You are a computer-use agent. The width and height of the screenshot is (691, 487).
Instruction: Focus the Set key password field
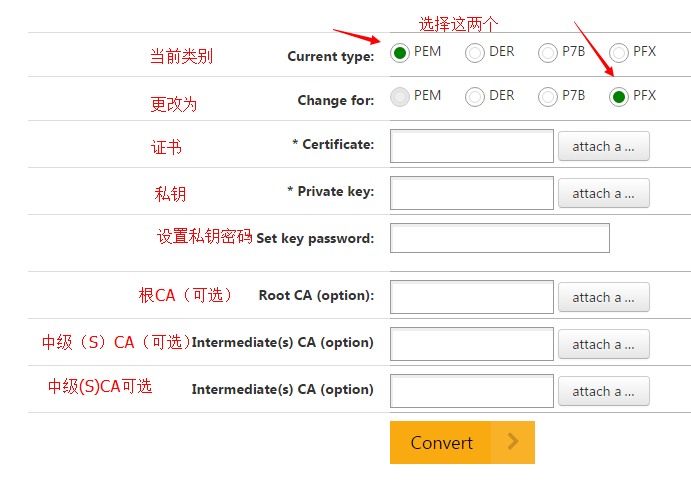[x=499, y=238]
